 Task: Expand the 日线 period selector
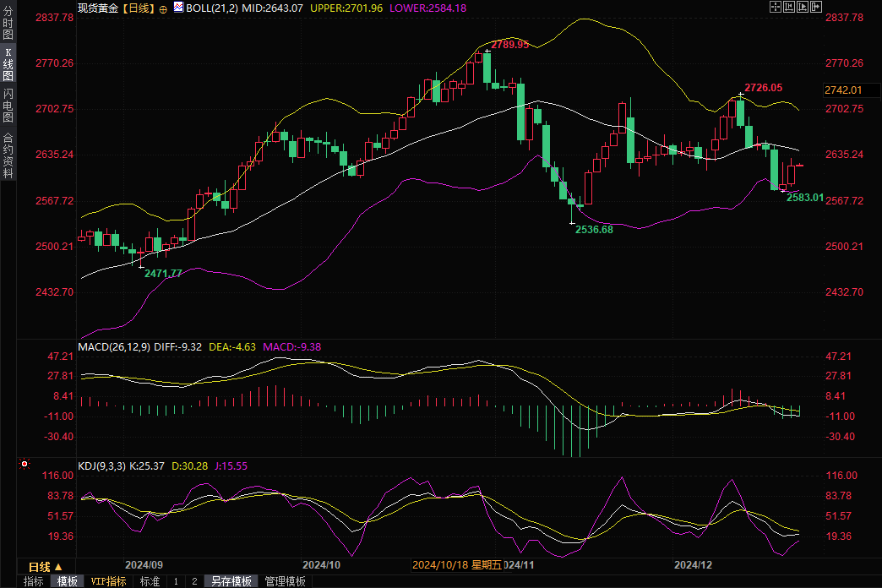[x=46, y=567]
